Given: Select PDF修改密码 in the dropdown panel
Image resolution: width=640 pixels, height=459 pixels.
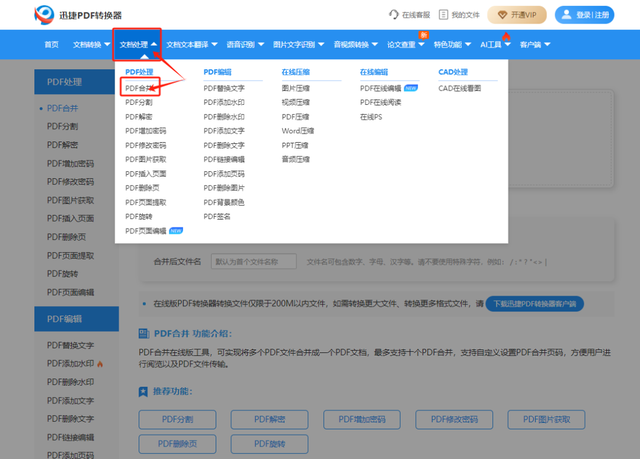Looking at the screenshot, I should click(146, 145).
